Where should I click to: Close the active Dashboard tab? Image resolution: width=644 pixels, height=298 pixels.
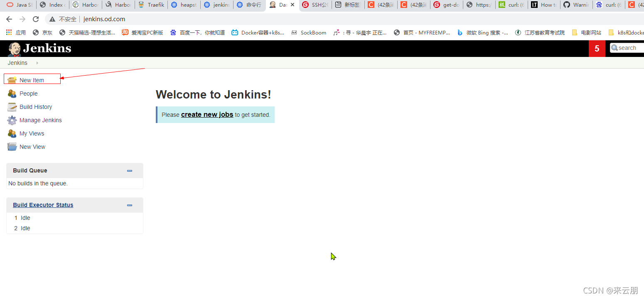[x=293, y=5]
